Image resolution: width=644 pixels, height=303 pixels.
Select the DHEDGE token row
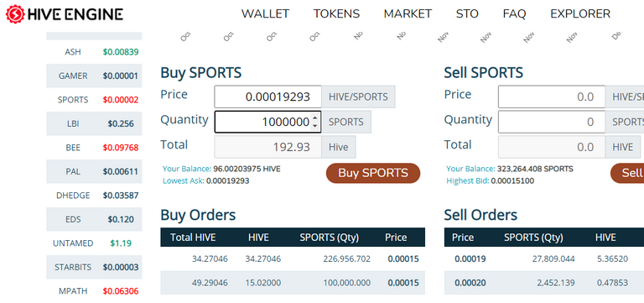coord(94,196)
